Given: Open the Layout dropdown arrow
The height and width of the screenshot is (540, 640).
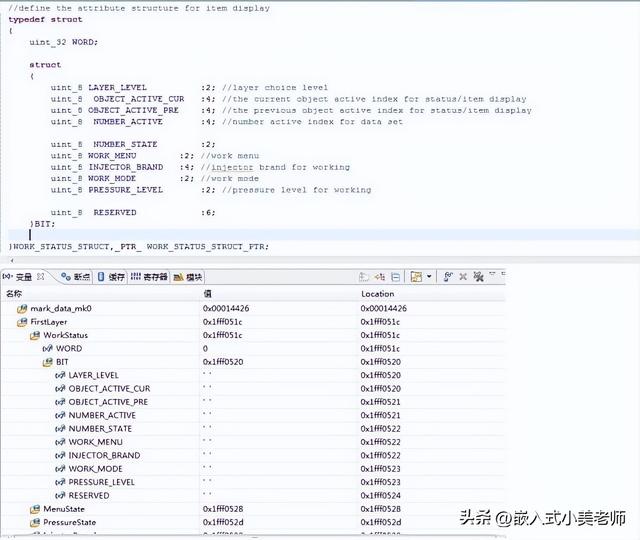Looking at the screenshot, I should pos(429,277).
